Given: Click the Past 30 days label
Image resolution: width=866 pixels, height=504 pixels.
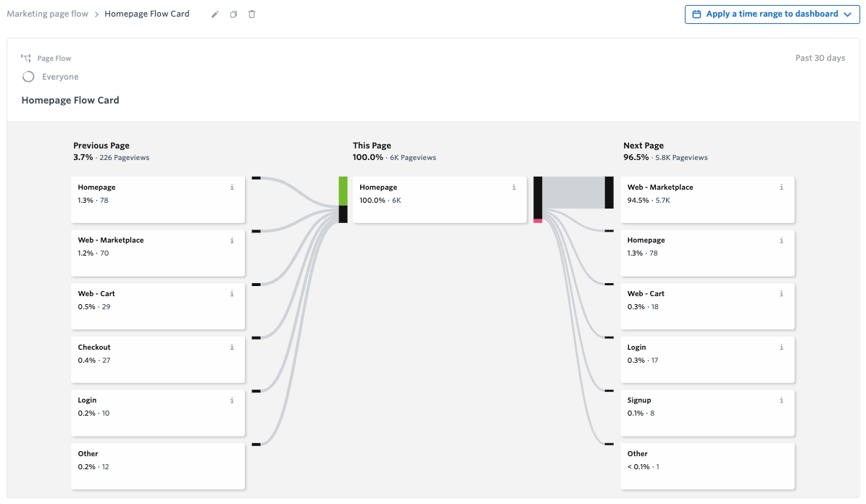Looking at the screenshot, I should pos(820,58).
